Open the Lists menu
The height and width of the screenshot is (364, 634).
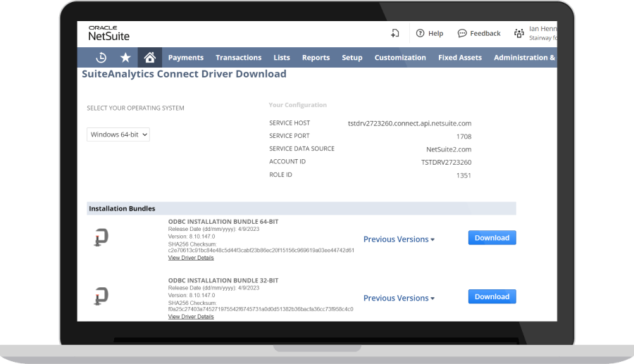[281, 57]
